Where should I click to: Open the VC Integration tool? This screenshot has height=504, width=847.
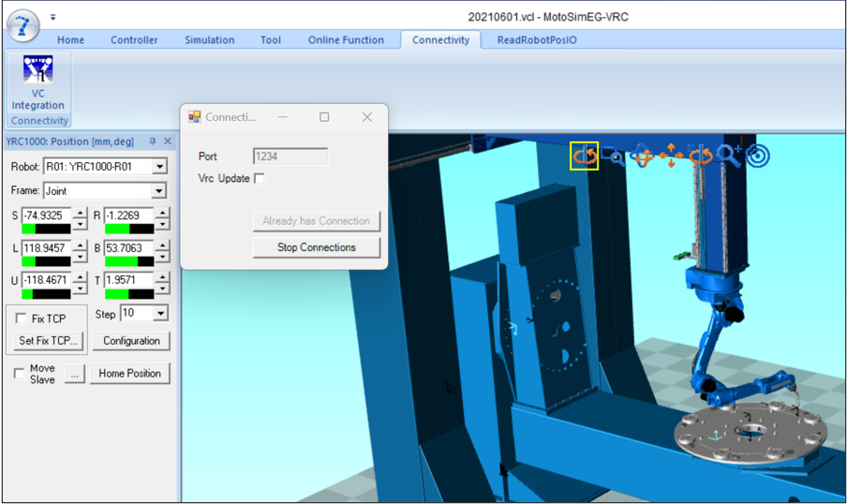pos(37,83)
